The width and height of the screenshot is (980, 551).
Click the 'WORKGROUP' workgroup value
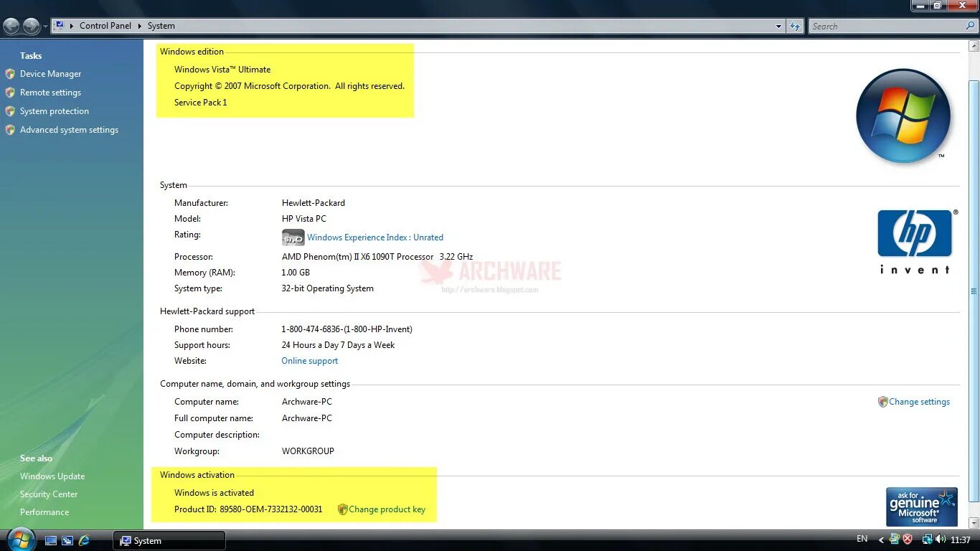pyautogui.click(x=308, y=451)
